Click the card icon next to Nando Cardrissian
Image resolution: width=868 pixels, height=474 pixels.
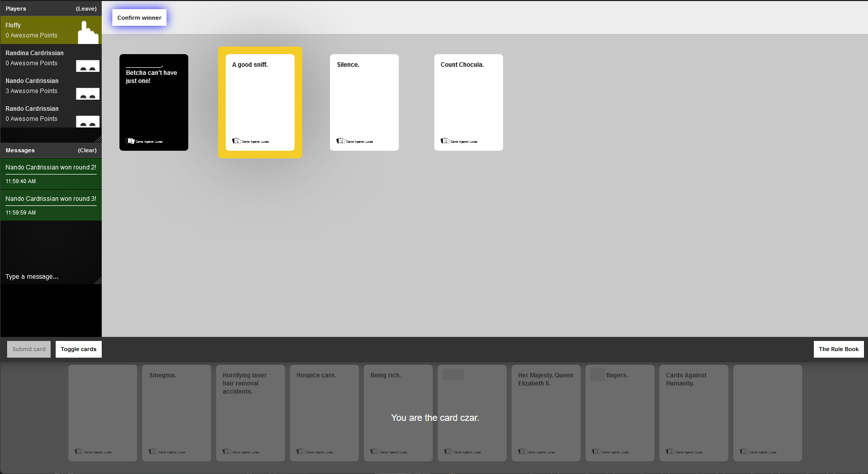pos(88,94)
